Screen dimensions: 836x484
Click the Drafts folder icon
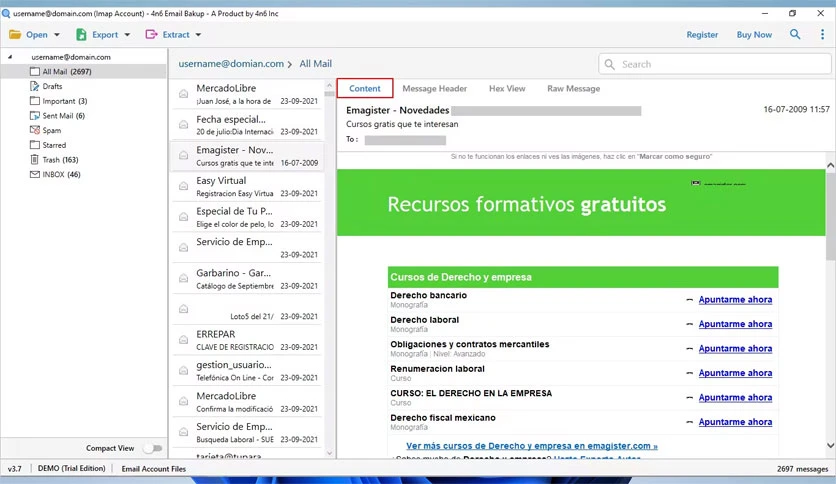(x=35, y=86)
